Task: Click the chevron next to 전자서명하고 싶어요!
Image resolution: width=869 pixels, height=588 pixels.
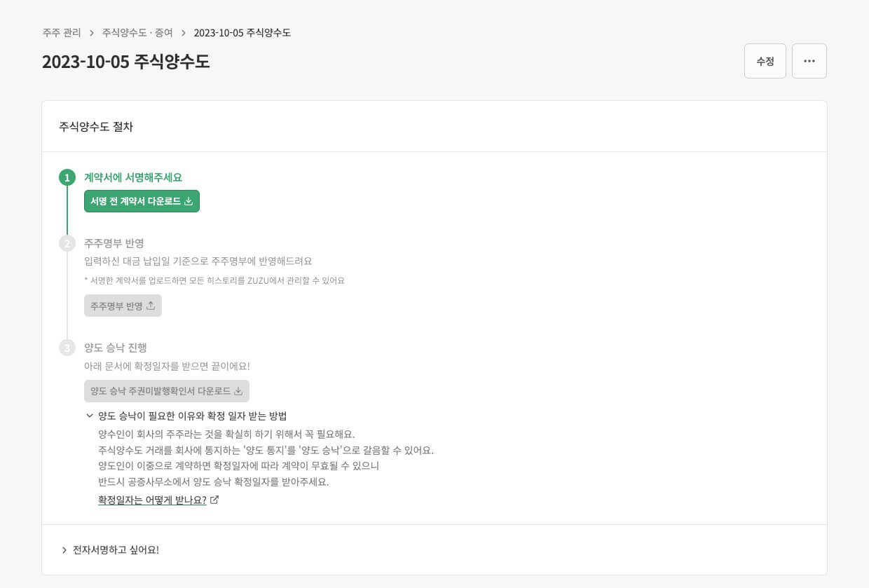Action: [64, 549]
